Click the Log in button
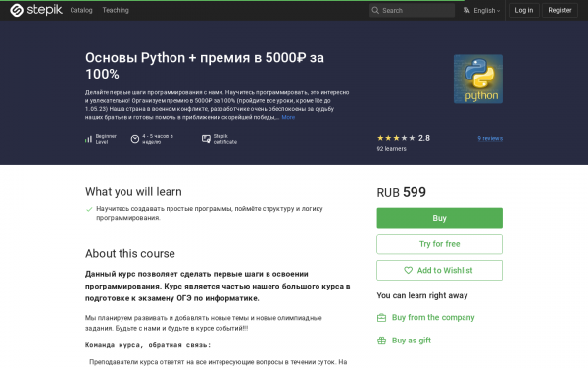The width and height of the screenshot is (588, 368). (x=524, y=10)
